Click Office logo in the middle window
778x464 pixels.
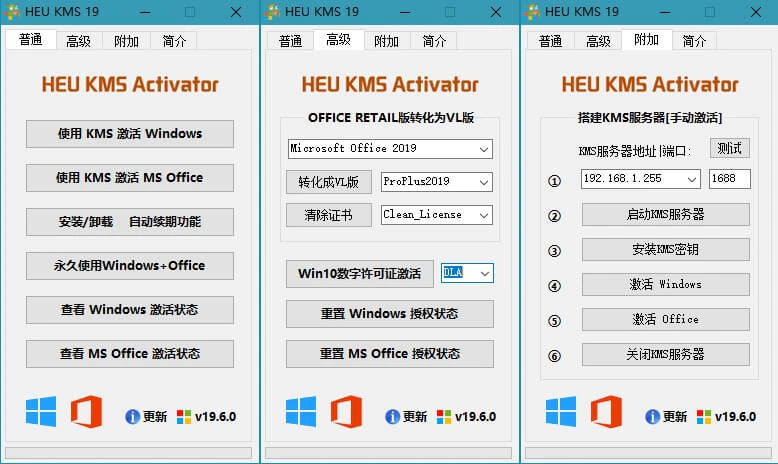[346, 411]
